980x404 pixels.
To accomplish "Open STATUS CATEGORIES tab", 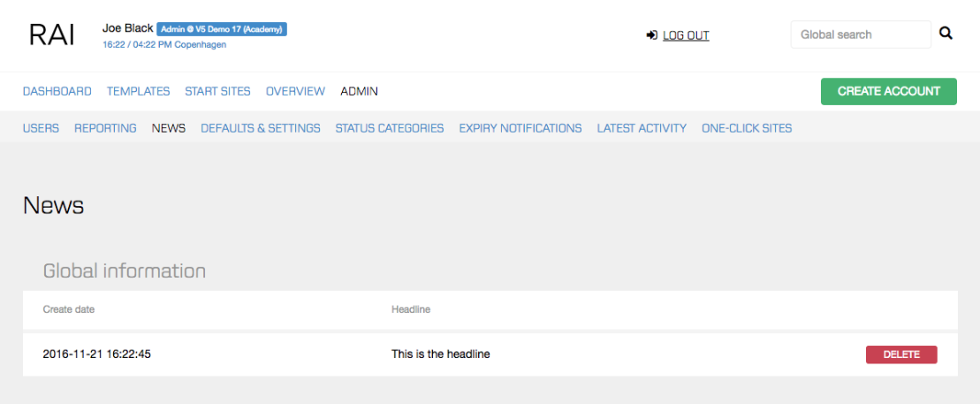I will click(390, 128).
